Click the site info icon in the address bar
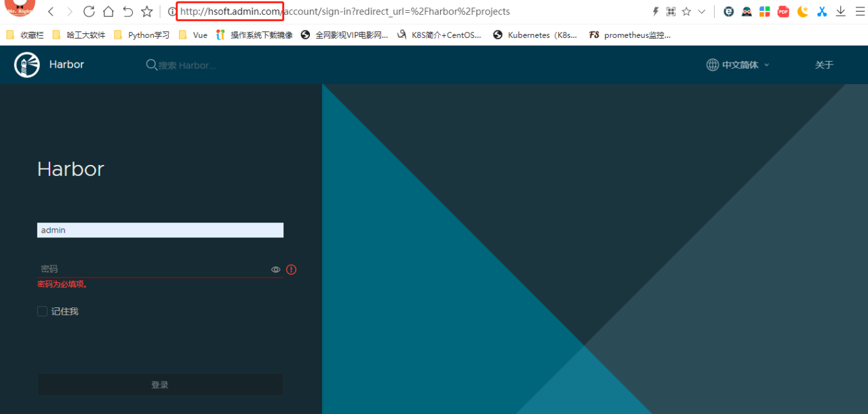This screenshot has width=868, height=414. pyautogui.click(x=172, y=12)
